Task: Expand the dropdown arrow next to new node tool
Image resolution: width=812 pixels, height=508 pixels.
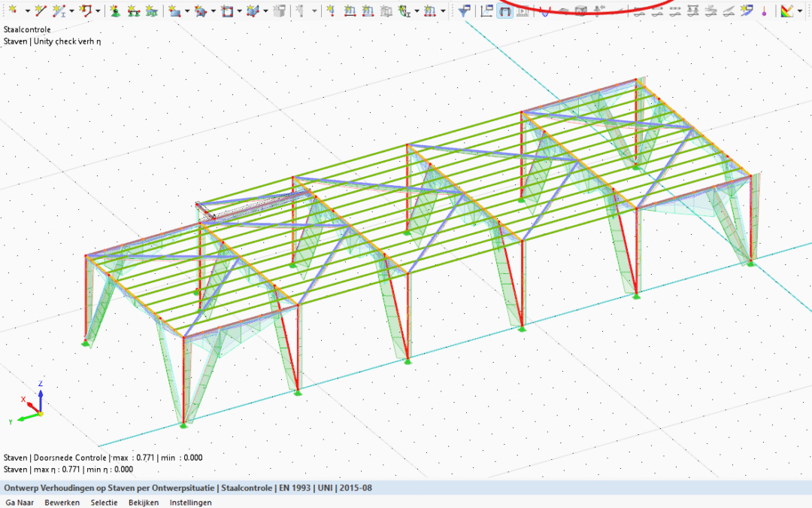Action: (x=27, y=11)
